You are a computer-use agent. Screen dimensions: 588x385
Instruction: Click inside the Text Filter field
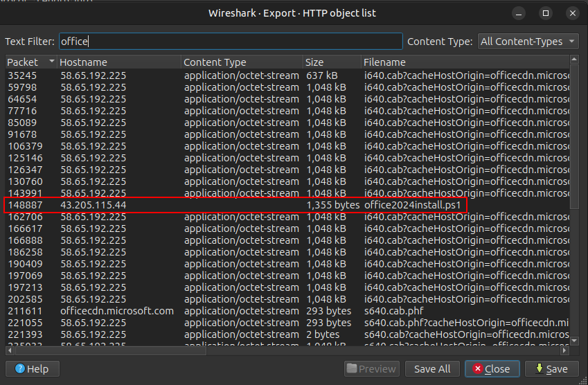click(230, 42)
